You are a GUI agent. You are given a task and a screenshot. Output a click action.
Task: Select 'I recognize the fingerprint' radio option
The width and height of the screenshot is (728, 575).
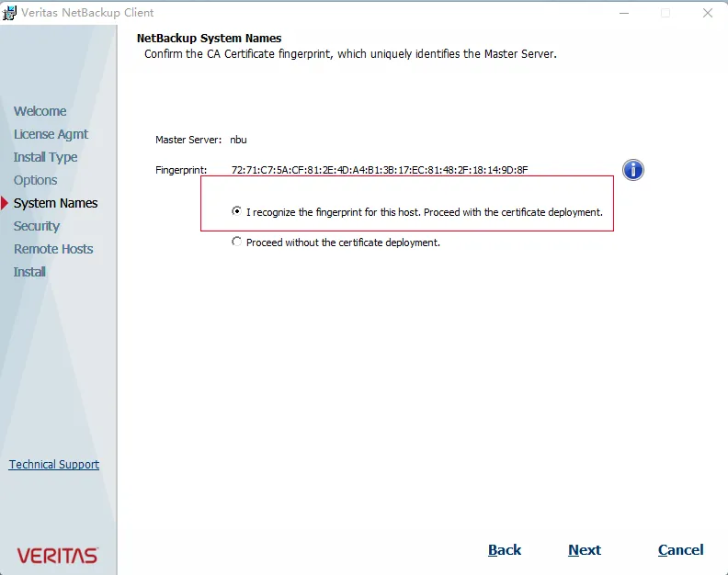point(237,211)
